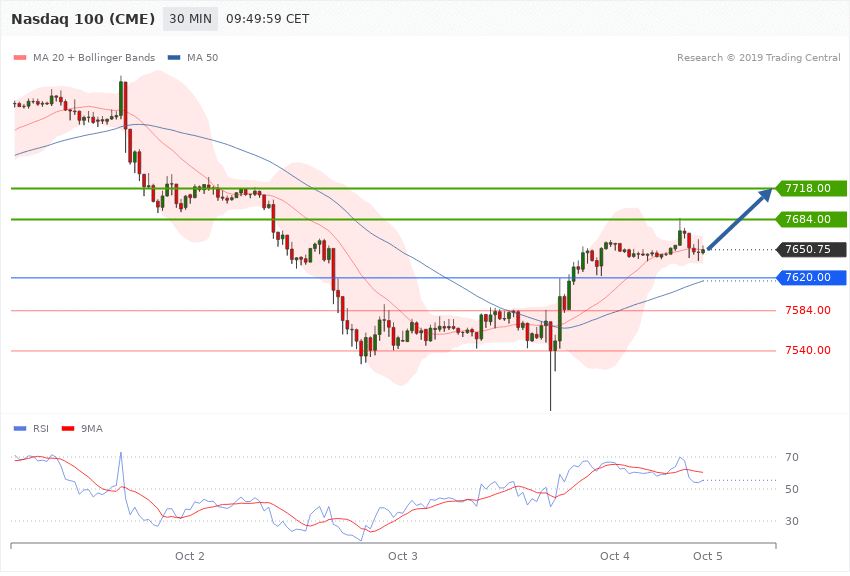Click the 7540.00 red support label

[x=808, y=351]
